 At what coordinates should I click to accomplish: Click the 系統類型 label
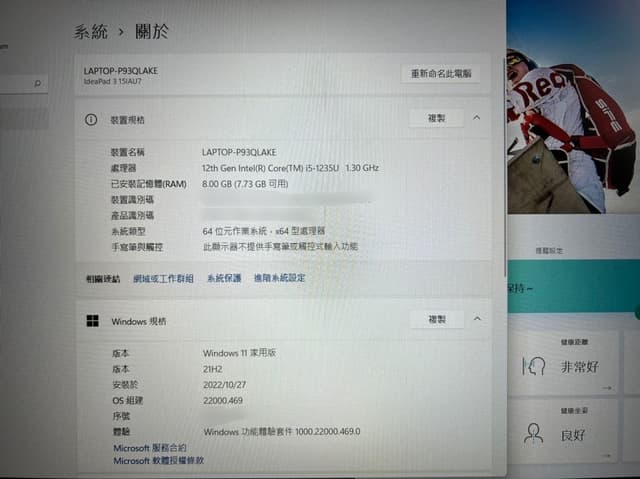[129, 231]
